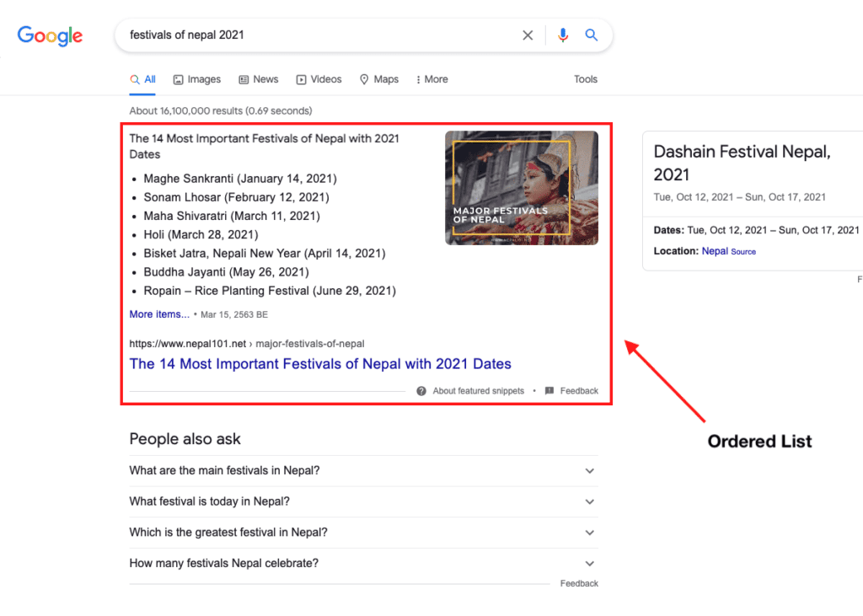Click the nepal101.net URL breadcrumb
This screenshot has height=616, width=863.
point(247,344)
